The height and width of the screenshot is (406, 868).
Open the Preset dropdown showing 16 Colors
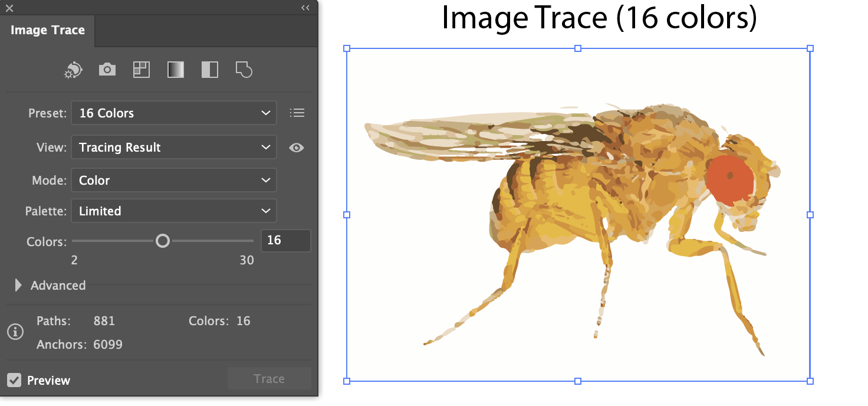point(174,113)
